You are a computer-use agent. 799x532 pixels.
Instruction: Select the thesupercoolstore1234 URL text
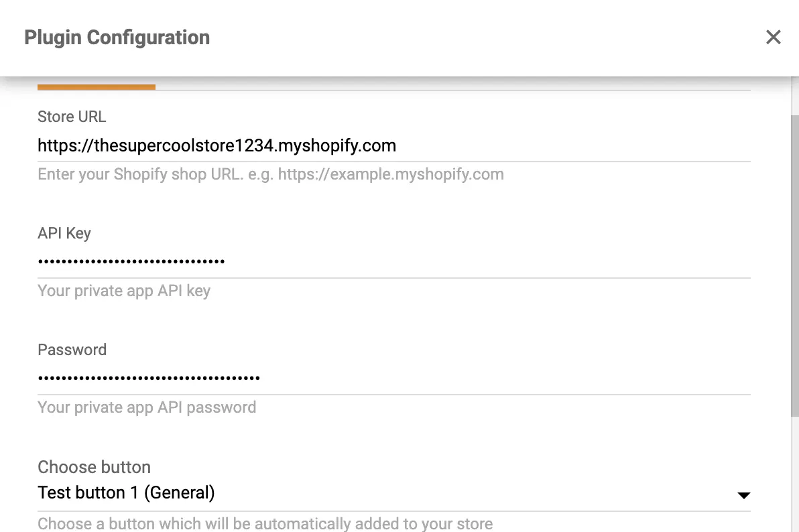coord(217,145)
